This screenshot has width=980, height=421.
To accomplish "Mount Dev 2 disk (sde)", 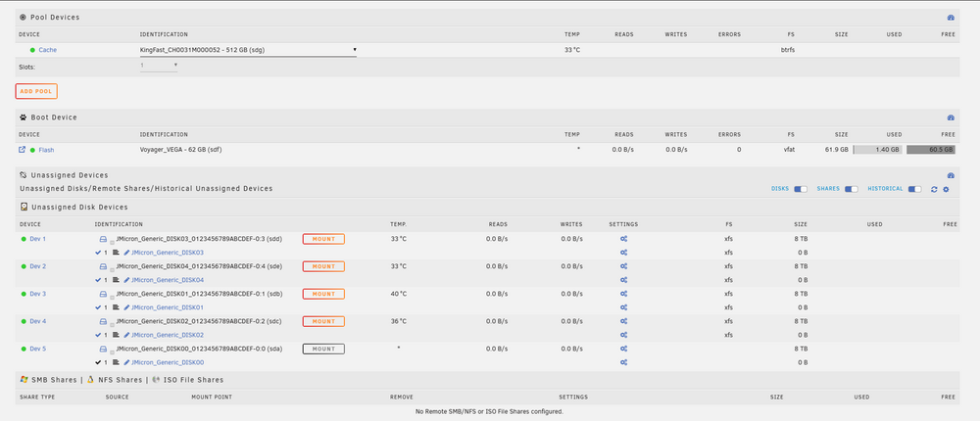I will point(323,266).
